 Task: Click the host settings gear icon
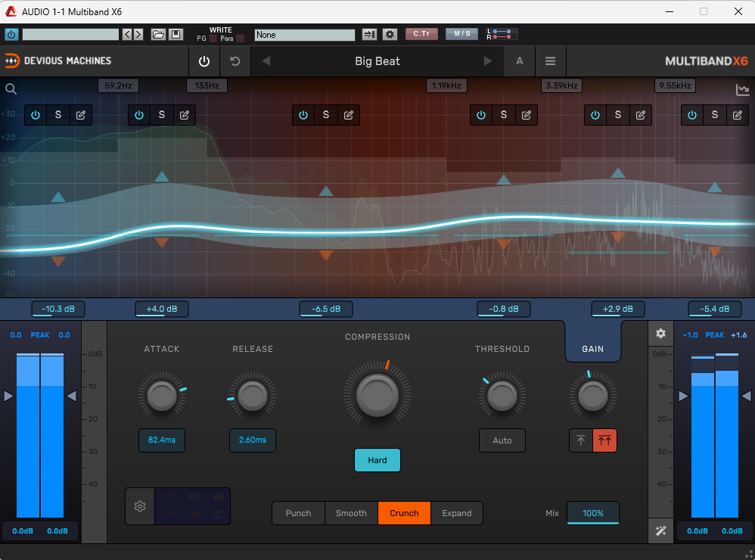[390, 34]
